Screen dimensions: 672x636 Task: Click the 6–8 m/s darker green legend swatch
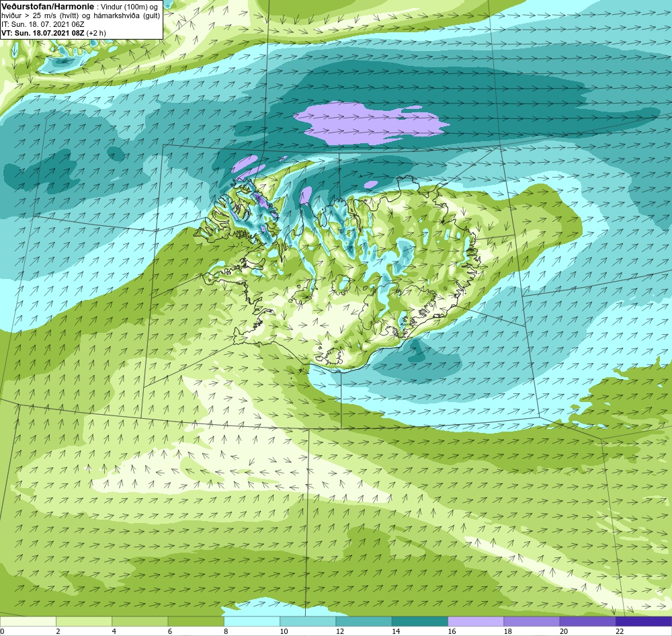click(x=196, y=621)
